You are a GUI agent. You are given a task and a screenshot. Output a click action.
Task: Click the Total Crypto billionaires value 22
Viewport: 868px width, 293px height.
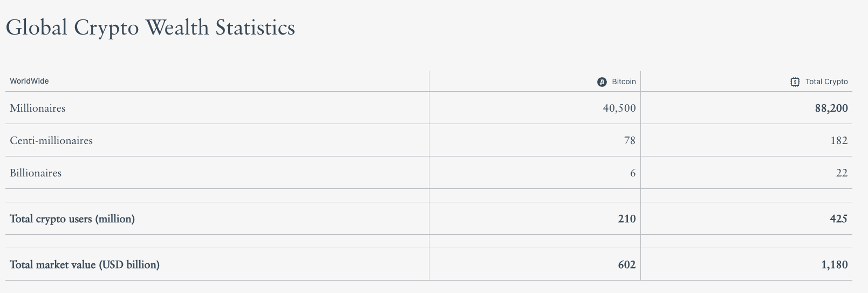click(x=842, y=173)
